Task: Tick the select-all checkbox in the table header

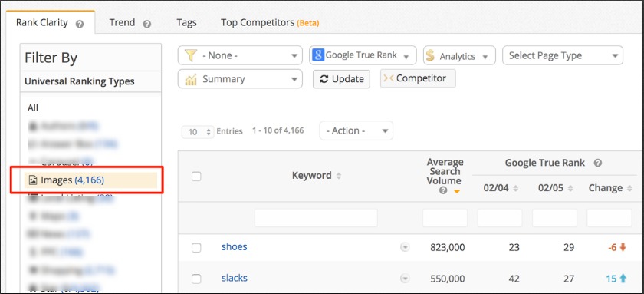Action: 196,177
